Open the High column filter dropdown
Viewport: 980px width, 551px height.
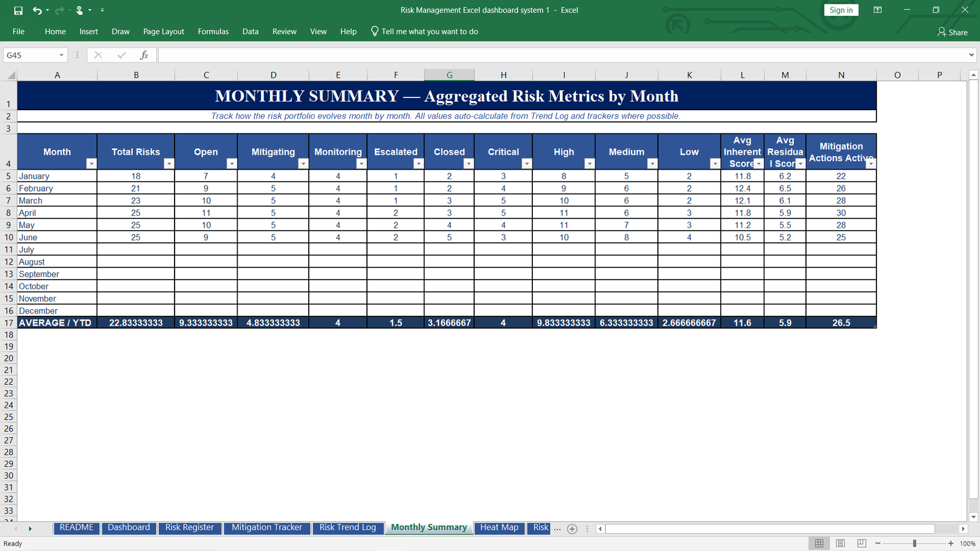pyautogui.click(x=589, y=163)
